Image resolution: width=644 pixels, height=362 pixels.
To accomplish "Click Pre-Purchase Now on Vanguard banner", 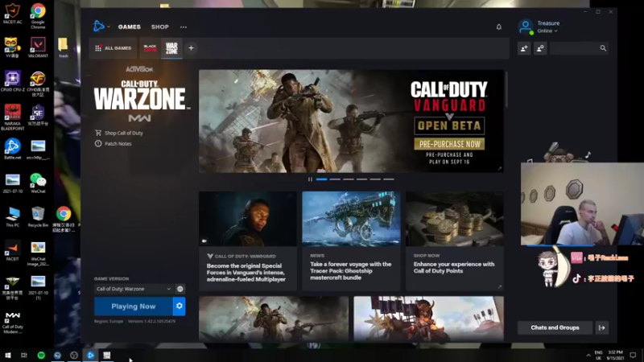I will tap(449, 144).
